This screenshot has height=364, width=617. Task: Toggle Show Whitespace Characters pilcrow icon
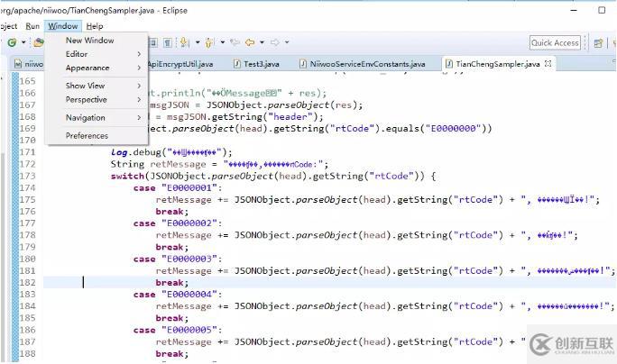tap(168, 42)
